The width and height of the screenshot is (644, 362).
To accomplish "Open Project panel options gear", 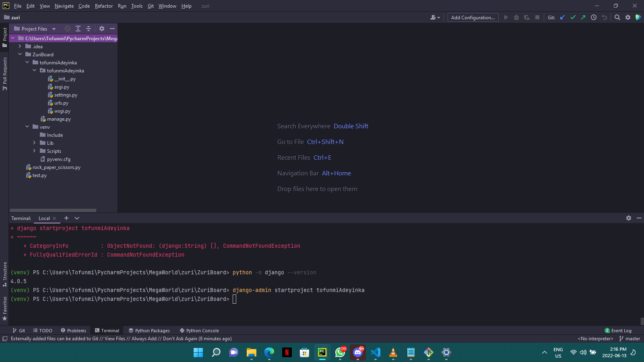I will pyautogui.click(x=102, y=29).
